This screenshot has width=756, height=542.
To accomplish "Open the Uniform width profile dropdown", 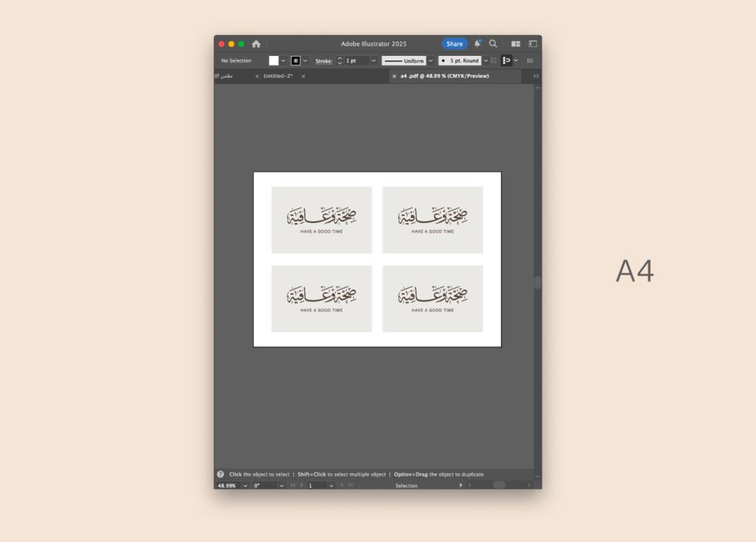I will 431,60.
